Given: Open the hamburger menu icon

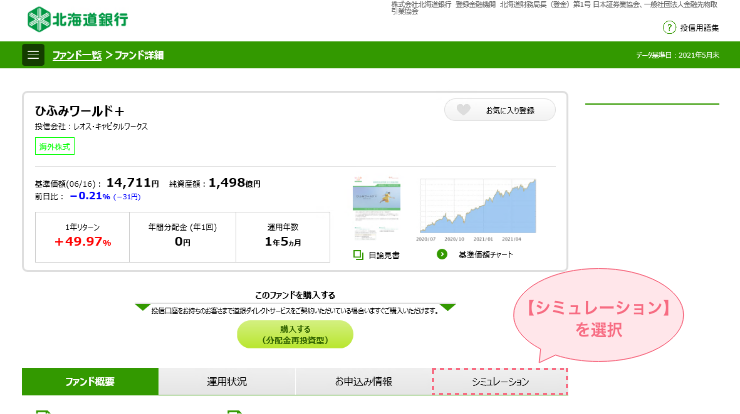Looking at the screenshot, I should coord(33,55).
